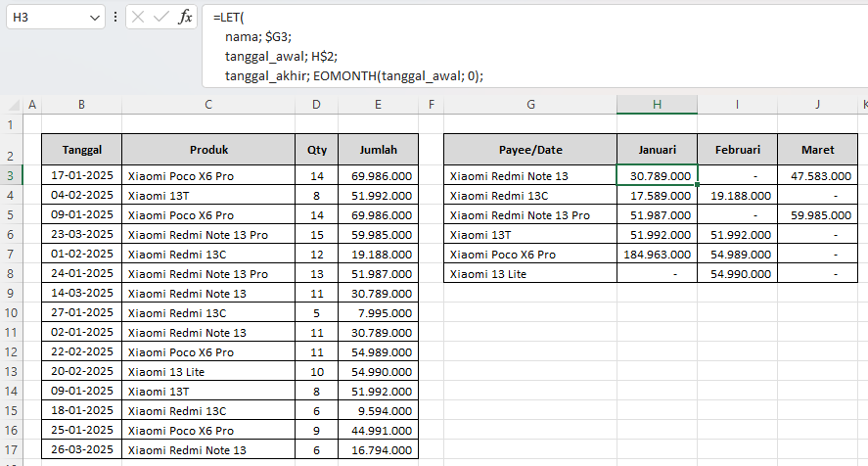Select cell with date 26-03-2025
Image resolution: width=868 pixels, height=466 pixels.
pyautogui.click(x=82, y=449)
